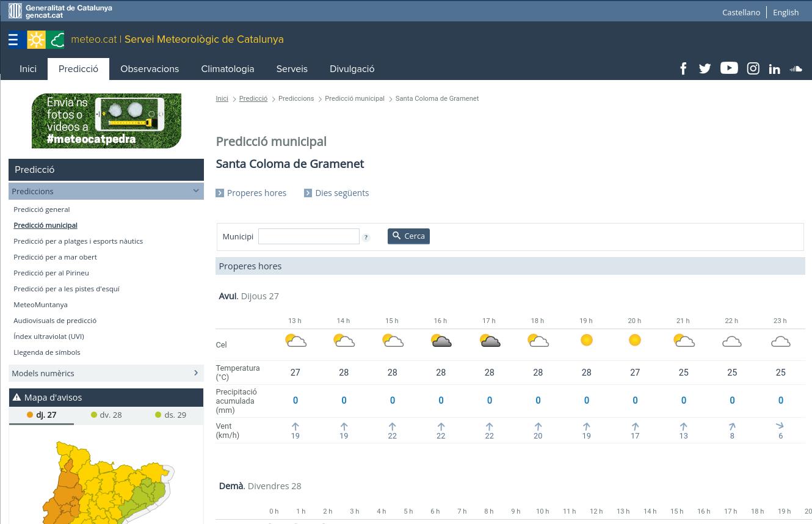Open the YouTube channel icon

coord(729,68)
